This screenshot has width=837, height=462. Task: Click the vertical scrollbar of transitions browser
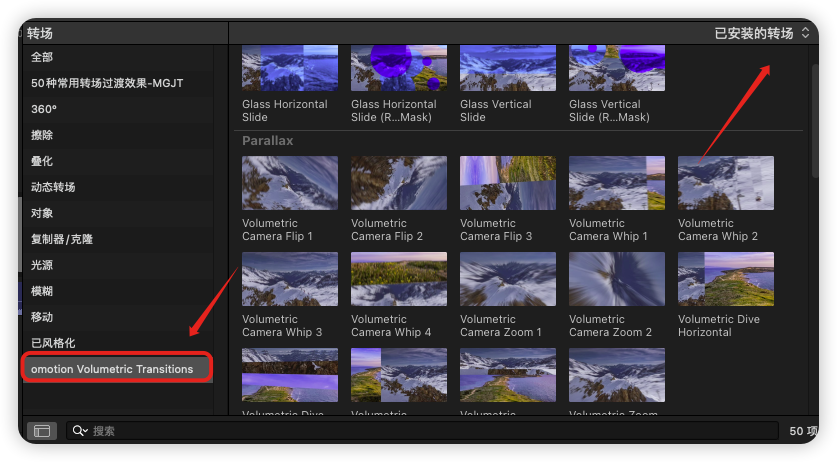coord(815,121)
